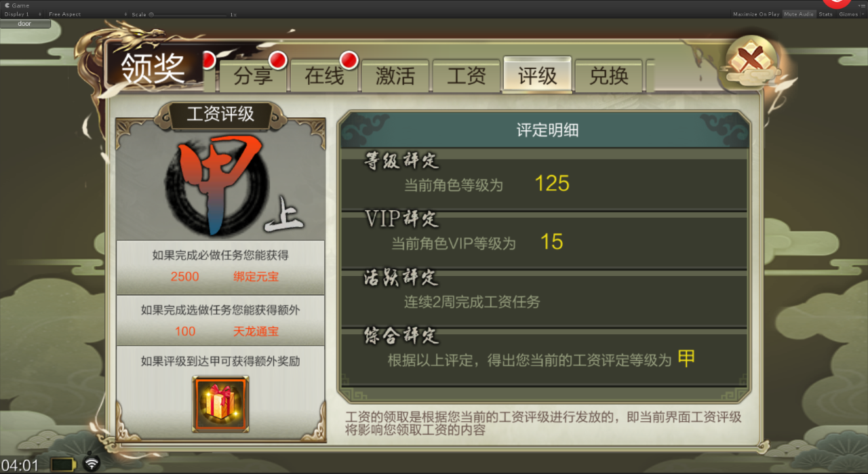
Task: Toggle Maximize On Play option
Action: [756, 14]
